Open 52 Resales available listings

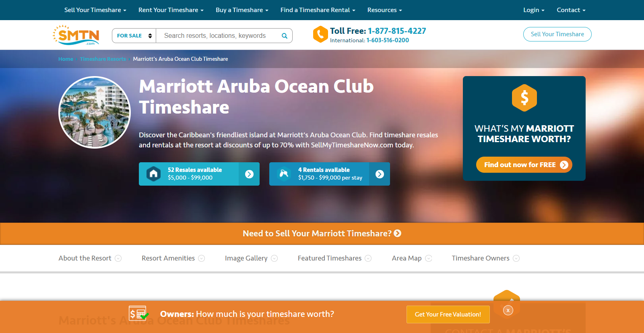[199, 174]
